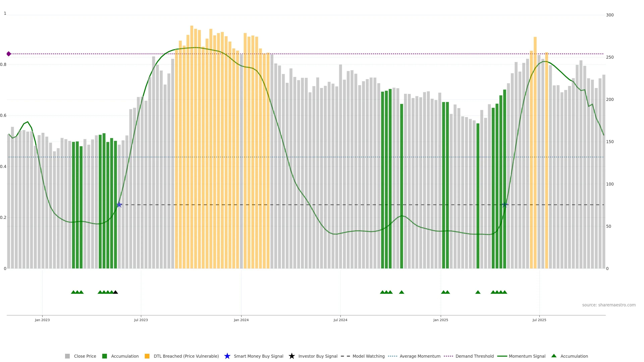This screenshot has width=644, height=362.
Task: Click Investor Buy Signal black star in legend
Action: [x=291, y=356]
